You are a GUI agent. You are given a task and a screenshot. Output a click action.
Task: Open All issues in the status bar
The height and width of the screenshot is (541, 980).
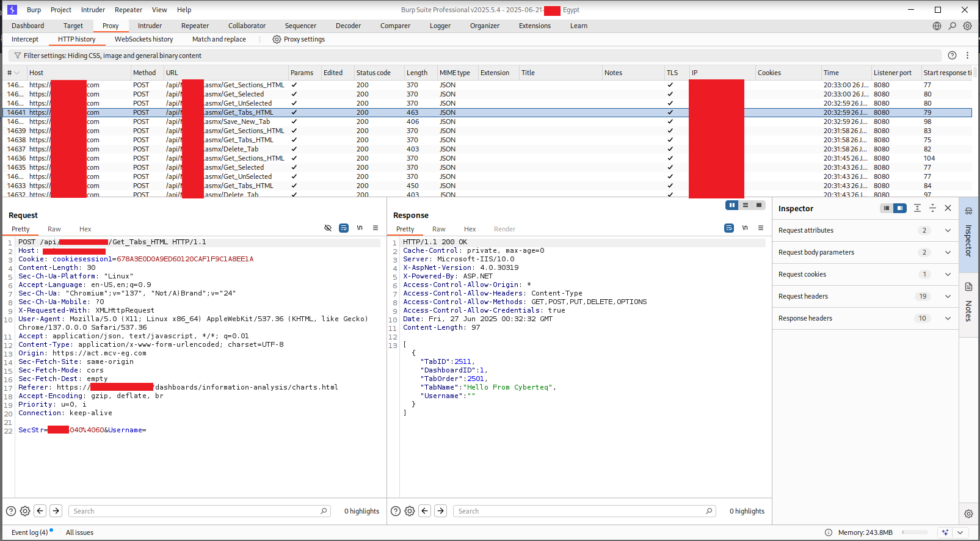pos(79,532)
